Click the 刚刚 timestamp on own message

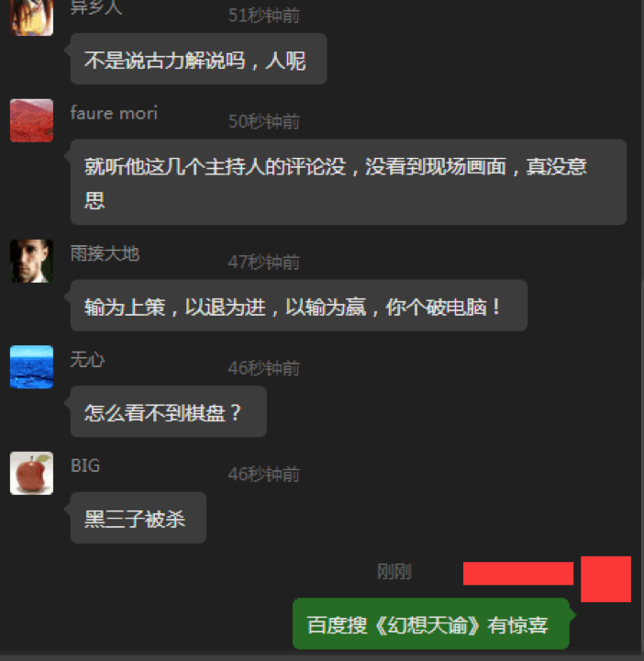[x=394, y=572]
